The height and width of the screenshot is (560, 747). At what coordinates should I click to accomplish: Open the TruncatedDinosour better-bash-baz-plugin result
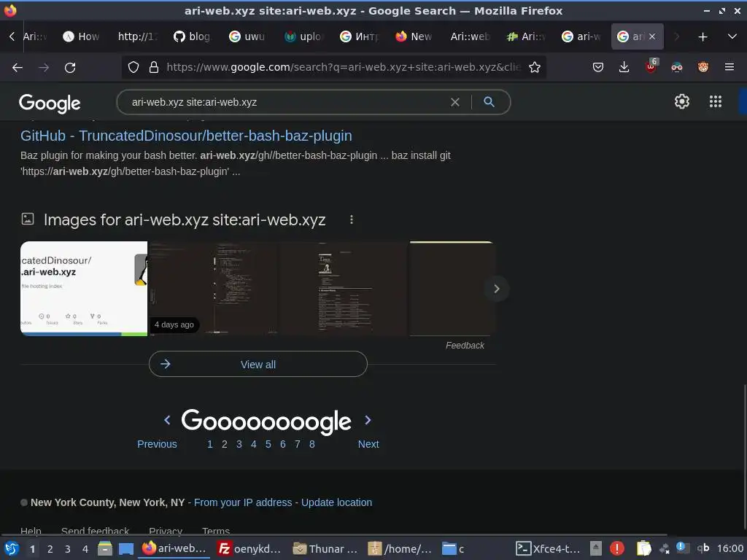186,136
